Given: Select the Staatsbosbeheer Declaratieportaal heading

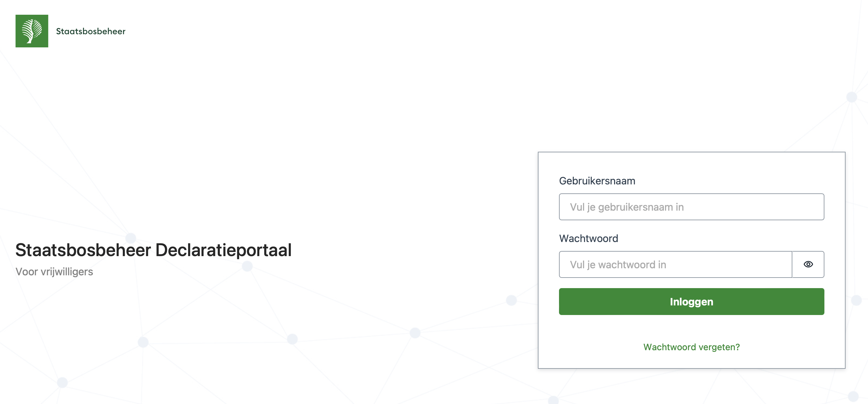Looking at the screenshot, I should tap(153, 250).
